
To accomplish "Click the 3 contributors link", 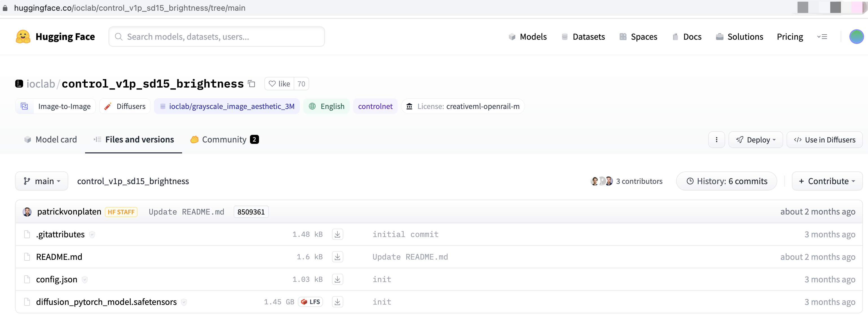I will click(639, 181).
